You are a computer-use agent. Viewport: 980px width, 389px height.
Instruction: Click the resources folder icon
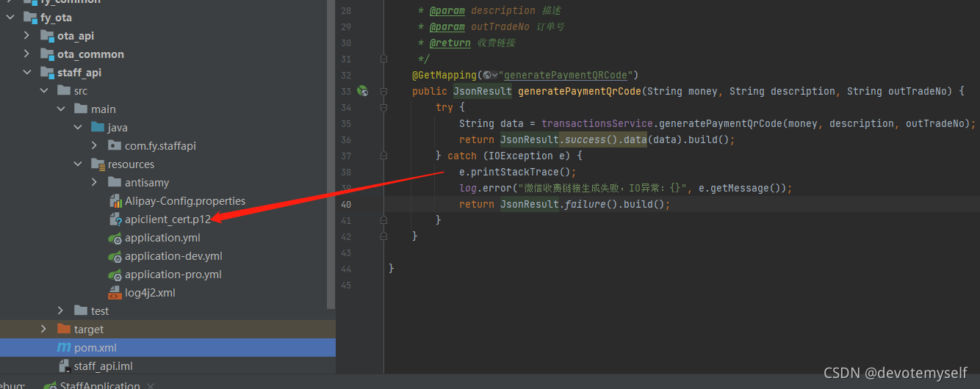98,164
